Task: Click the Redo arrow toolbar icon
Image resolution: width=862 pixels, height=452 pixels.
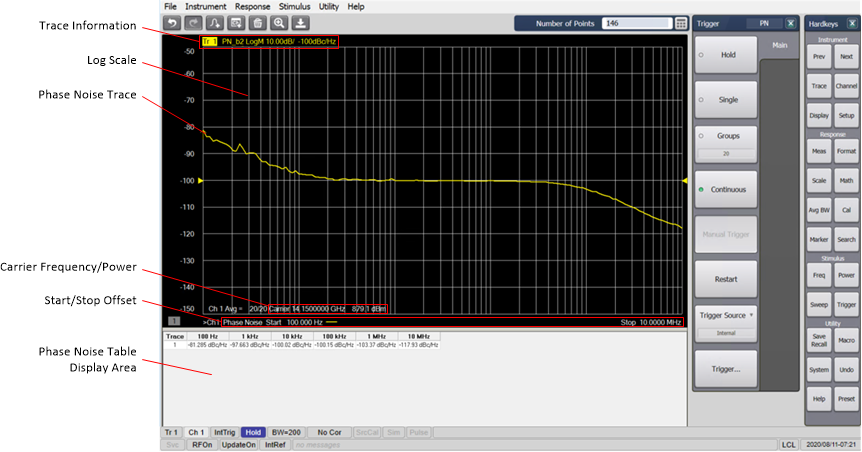Action: click(192, 23)
